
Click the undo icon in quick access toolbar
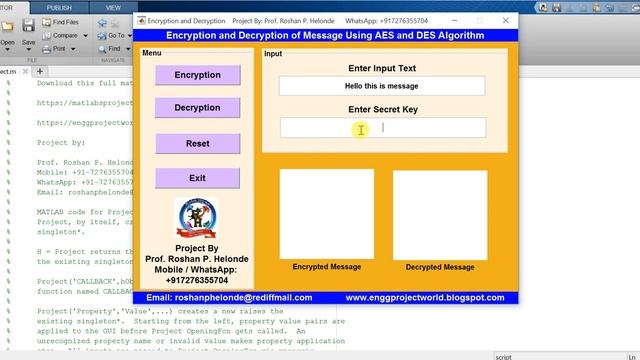[610, 7]
